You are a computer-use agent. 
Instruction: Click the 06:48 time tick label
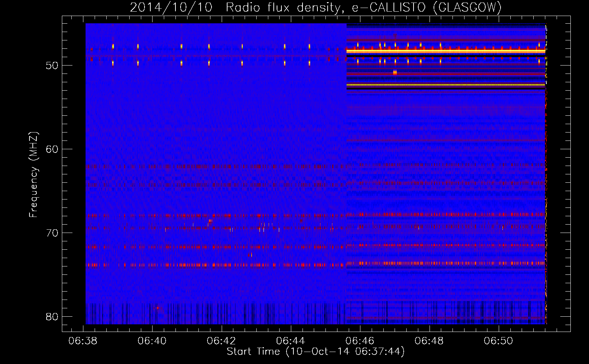coord(429,341)
